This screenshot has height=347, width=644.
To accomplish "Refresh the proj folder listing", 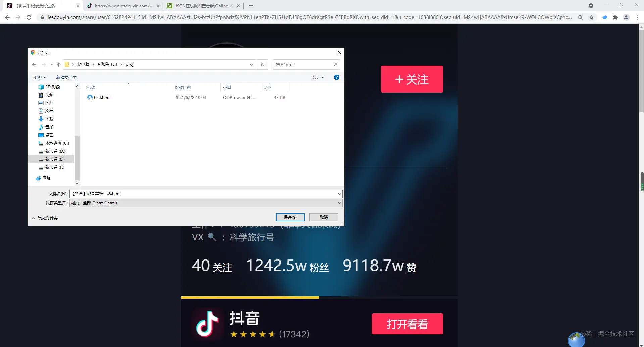I will 263,65.
